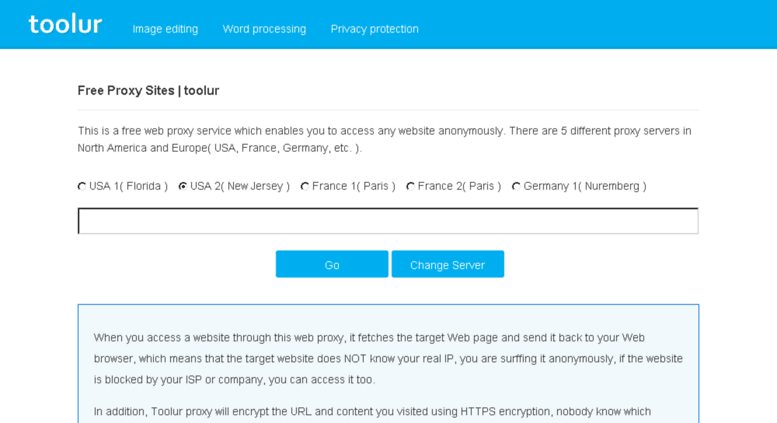Click the toolur logo
The image size is (777, 423).
tap(65, 24)
